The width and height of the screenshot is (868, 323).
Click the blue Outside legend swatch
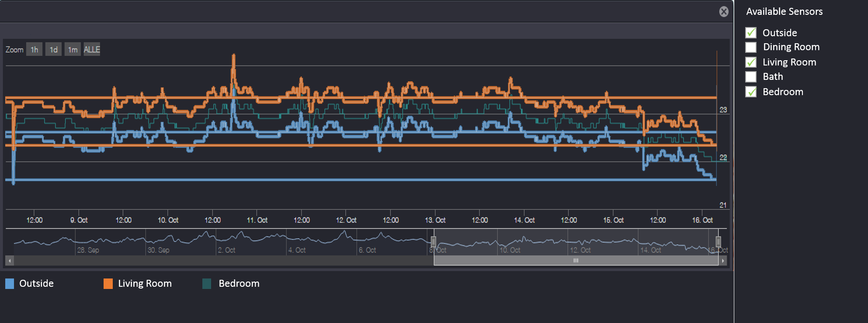(10, 284)
